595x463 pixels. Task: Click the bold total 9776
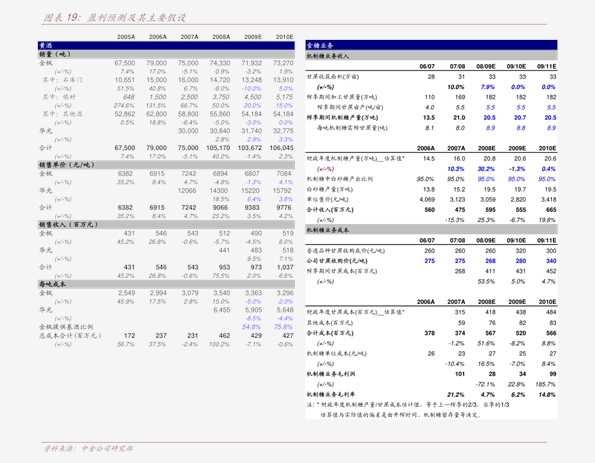[x=283, y=208]
